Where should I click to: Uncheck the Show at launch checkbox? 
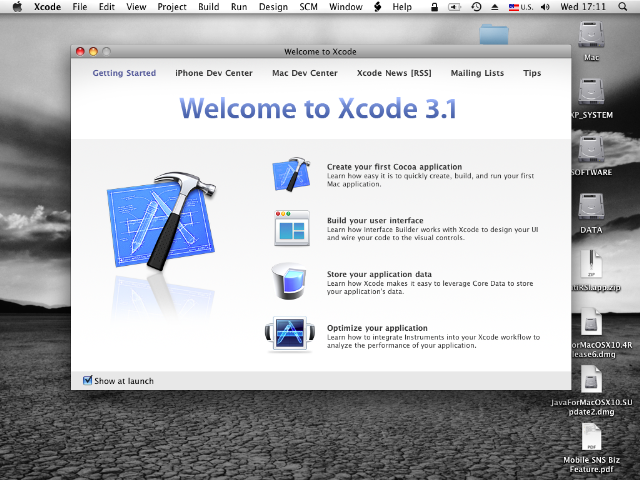coord(87,380)
